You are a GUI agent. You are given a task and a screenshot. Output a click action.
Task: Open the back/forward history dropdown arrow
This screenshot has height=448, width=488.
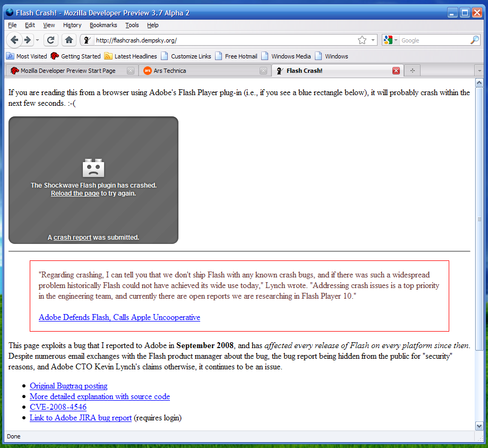[x=37, y=40]
